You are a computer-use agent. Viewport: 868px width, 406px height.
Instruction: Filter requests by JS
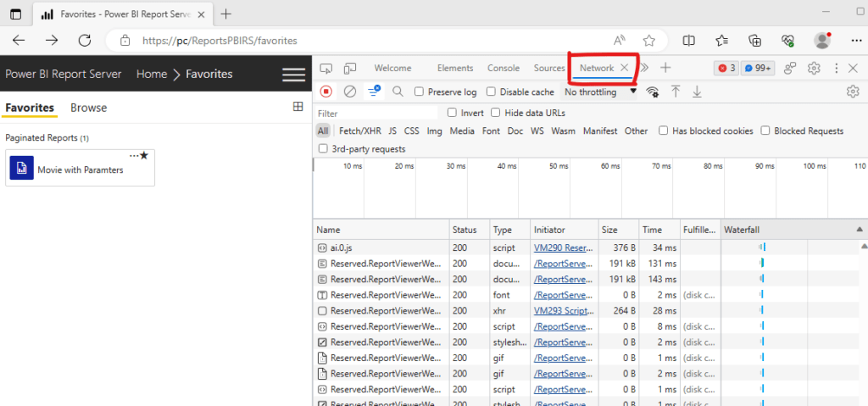(x=392, y=131)
